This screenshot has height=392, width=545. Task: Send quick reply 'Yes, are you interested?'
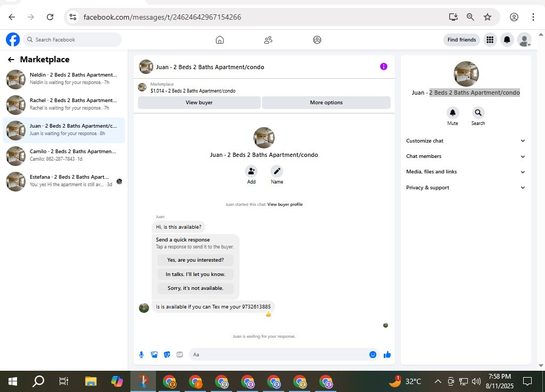pos(195,260)
